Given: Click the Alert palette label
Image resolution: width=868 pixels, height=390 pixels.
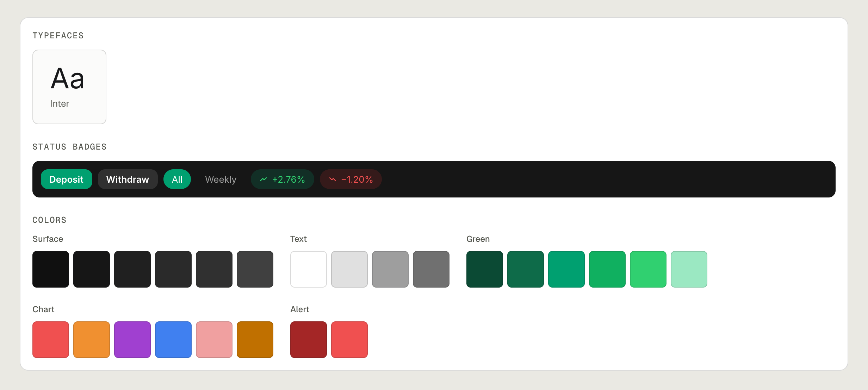Looking at the screenshot, I should point(300,309).
